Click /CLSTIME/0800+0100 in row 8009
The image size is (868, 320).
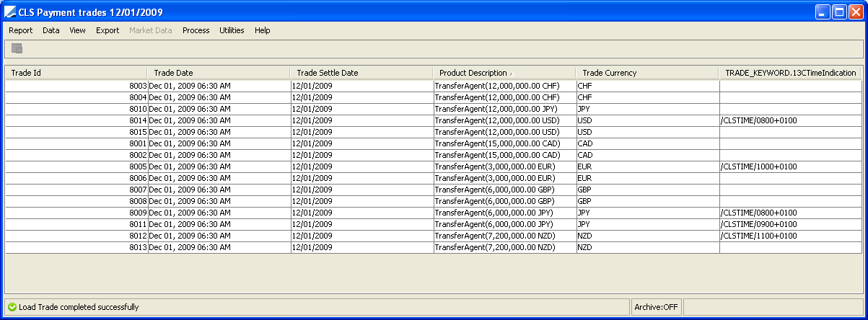pyautogui.click(x=790, y=213)
